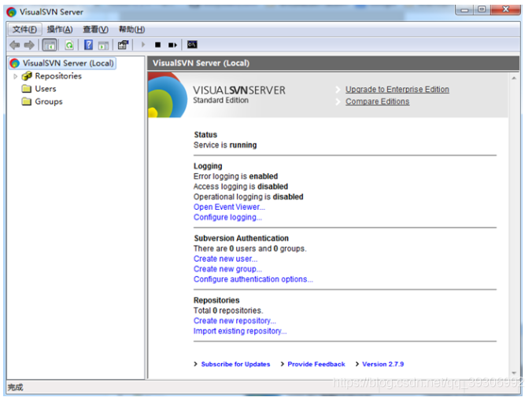532x397 pixels.
Task: Click the Forward arrow toolbar icon
Action: click(30, 45)
